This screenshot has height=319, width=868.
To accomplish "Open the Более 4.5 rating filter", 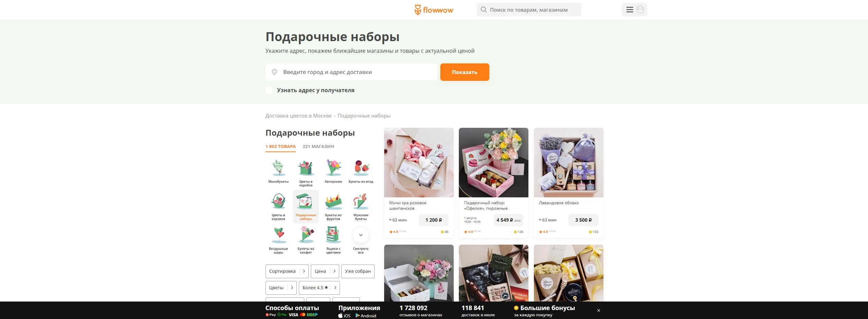I will tap(319, 288).
